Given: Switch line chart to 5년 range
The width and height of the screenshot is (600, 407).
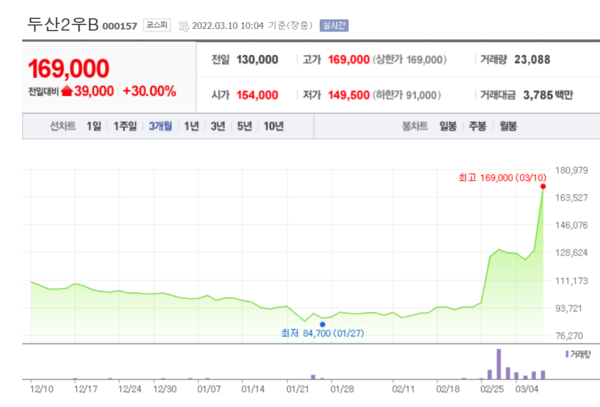Looking at the screenshot, I should (245, 126).
